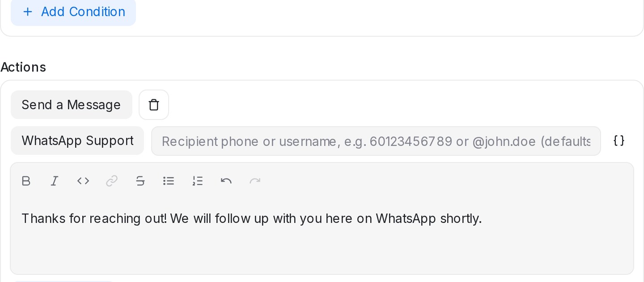
Task: Apply inline code formatting
Action: click(83, 181)
